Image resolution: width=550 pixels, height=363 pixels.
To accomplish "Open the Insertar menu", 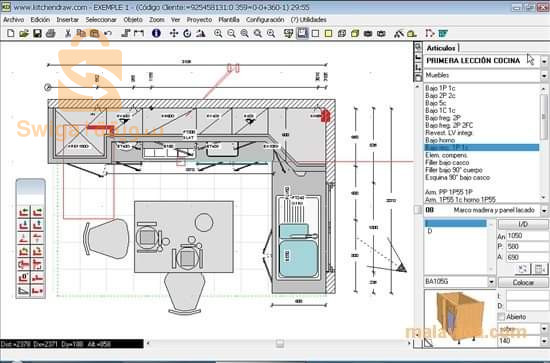I will click(67, 20).
